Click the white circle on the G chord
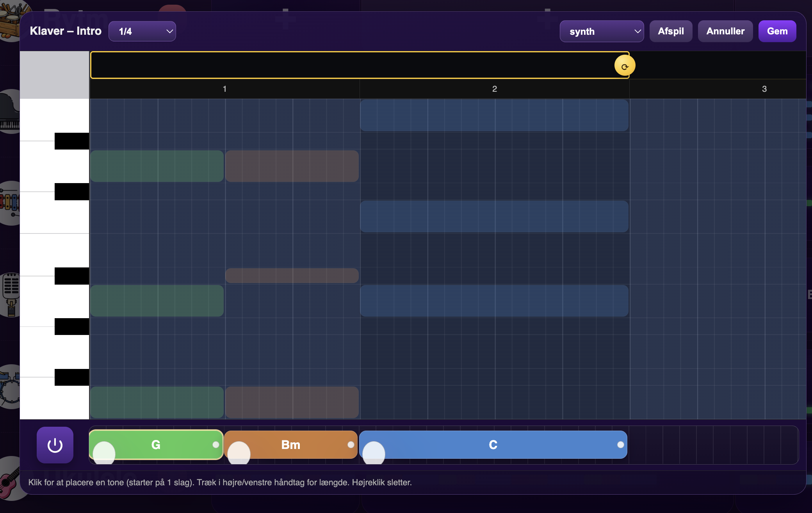The width and height of the screenshot is (812, 513). (104, 453)
